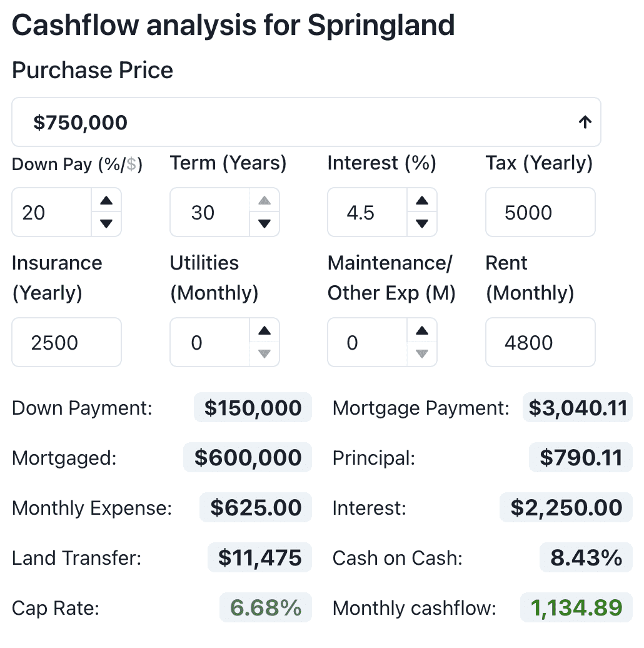Image resolution: width=644 pixels, height=648 pixels.
Task: Increase monthly Utilities with up arrow
Action: pyautogui.click(x=264, y=331)
